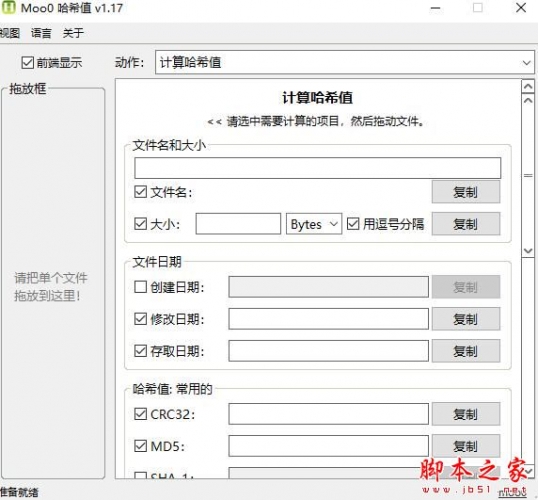Click the 计算哈希值 heading text
The image size is (538, 500).
click(317, 97)
